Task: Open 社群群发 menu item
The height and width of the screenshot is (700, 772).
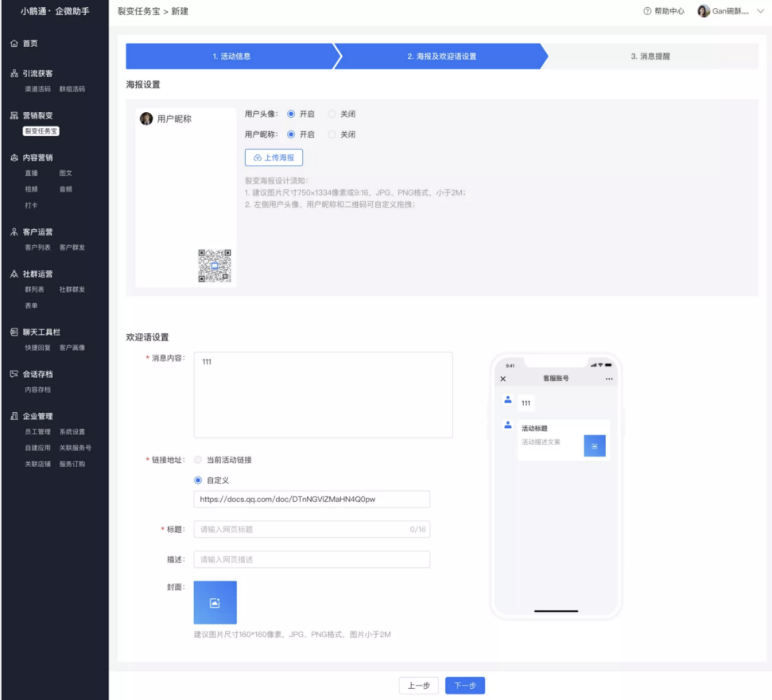Action: point(72,289)
